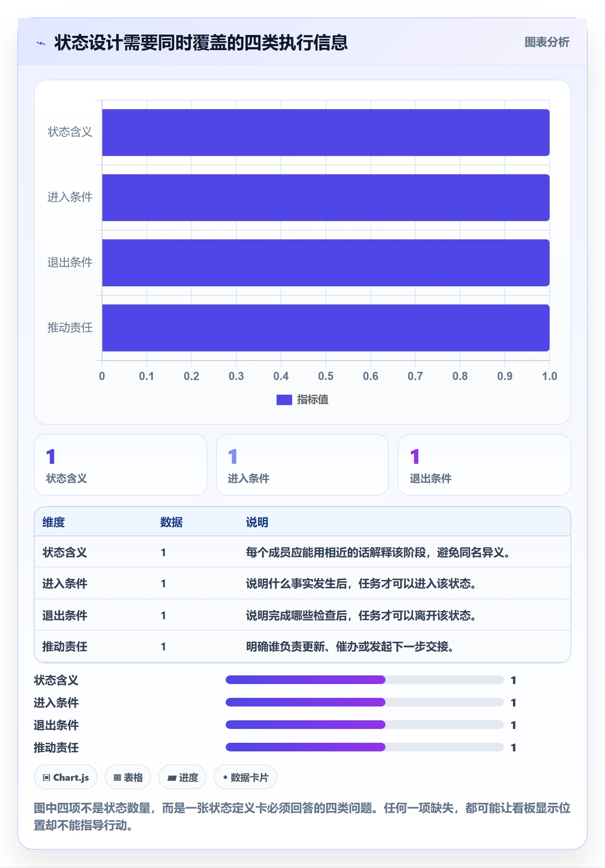Click the 推动责任 bar in chart
The image size is (605, 868).
pos(326,328)
